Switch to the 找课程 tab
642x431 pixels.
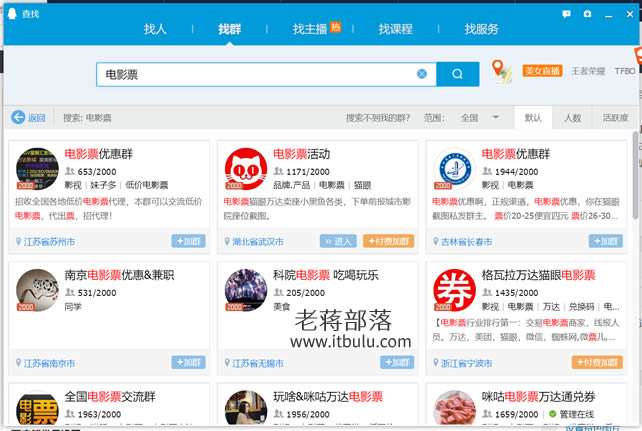point(396,29)
